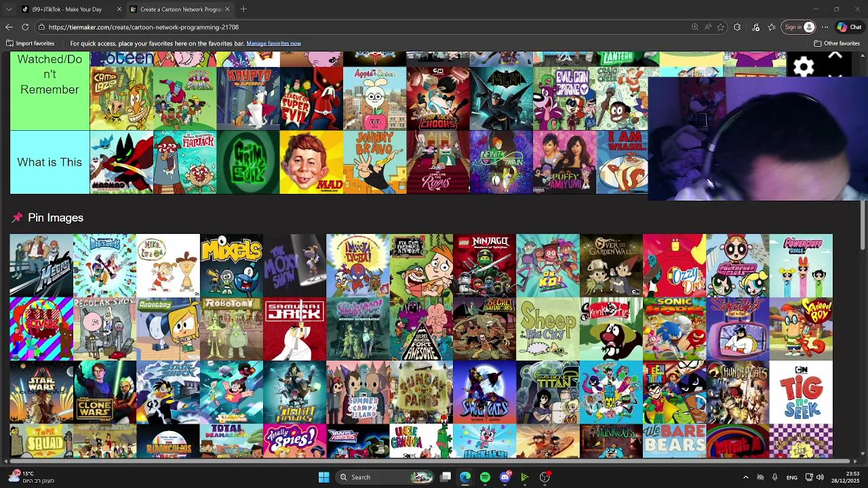The height and width of the screenshot is (488, 868).
Task: Click the Sign in button
Action: point(799,27)
